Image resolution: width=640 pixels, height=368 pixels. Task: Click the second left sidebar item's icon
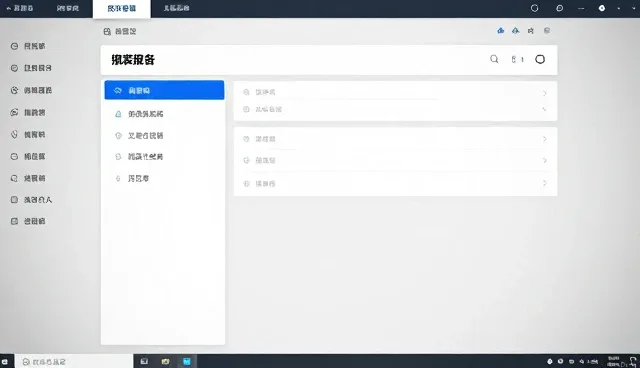click(x=14, y=68)
